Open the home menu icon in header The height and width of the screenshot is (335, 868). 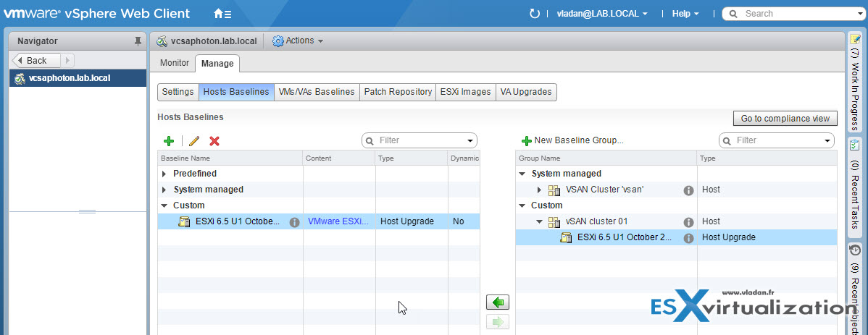pos(222,14)
